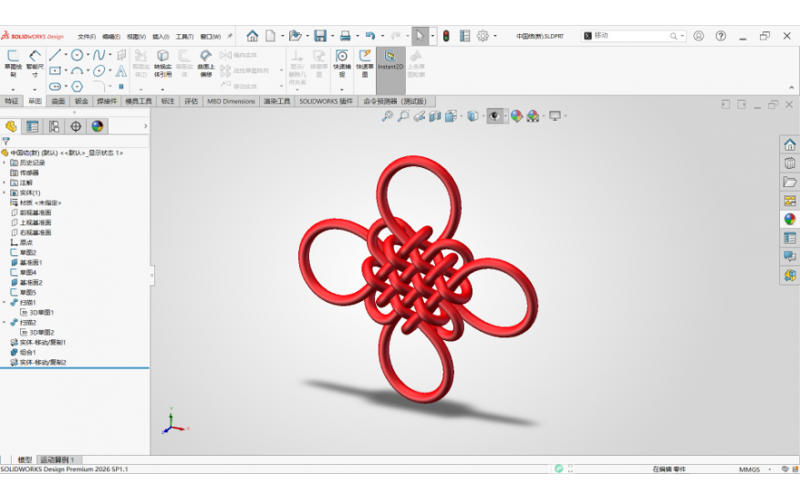Select the Line sketch tool

(55, 55)
